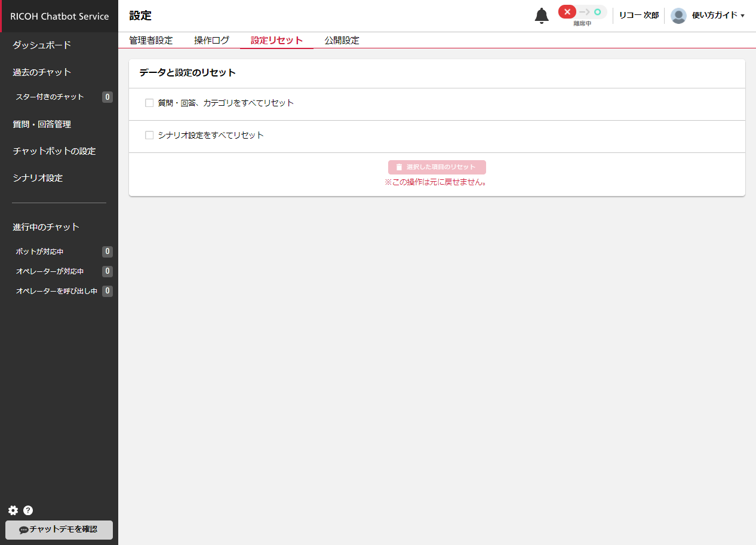Open the 公開設定 tab
Image resolution: width=756 pixels, height=545 pixels.
coord(342,41)
